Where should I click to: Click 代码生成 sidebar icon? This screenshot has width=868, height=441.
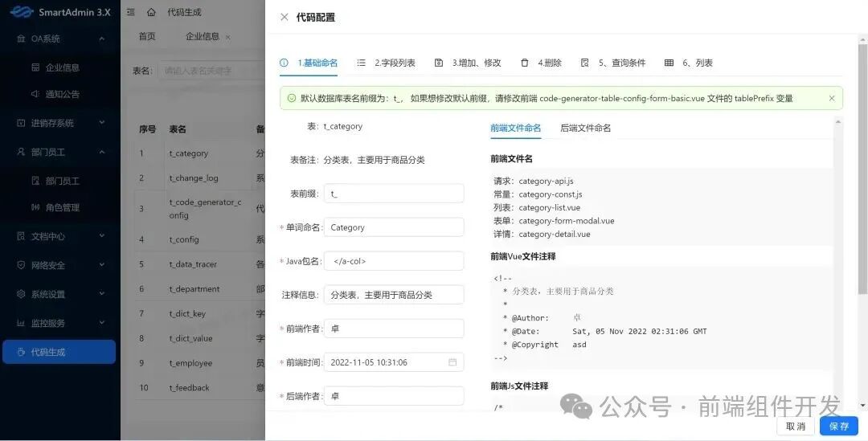(21, 352)
